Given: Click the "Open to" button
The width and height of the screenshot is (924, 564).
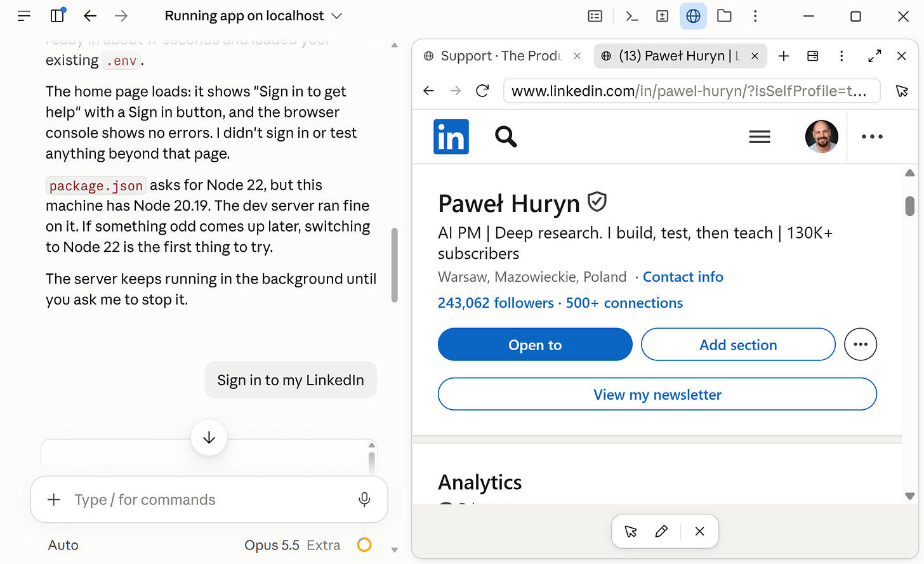Looking at the screenshot, I should [535, 344].
